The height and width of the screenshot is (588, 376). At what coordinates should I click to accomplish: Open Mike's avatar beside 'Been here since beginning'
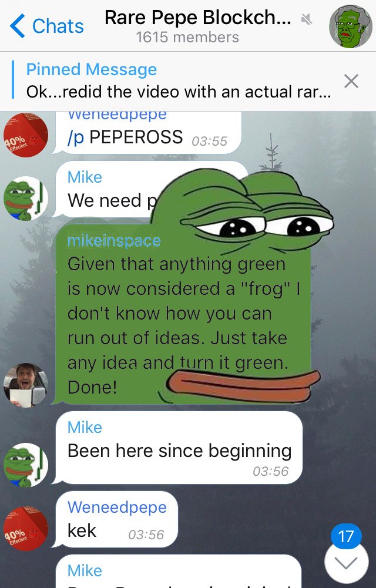[x=26, y=465]
